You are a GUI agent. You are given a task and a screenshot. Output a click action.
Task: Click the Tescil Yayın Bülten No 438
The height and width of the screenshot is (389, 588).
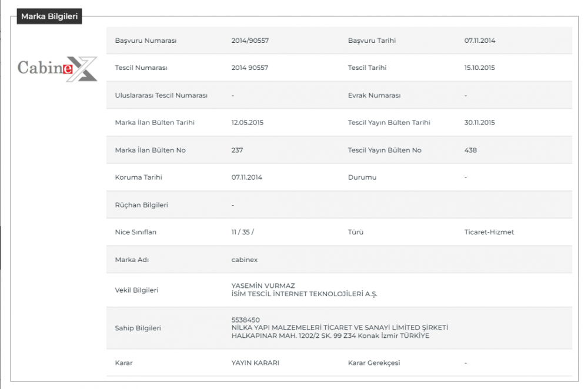(x=470, y=150)
